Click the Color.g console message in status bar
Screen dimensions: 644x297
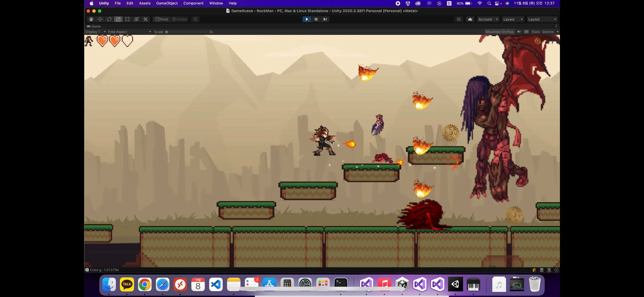point(104,270)
